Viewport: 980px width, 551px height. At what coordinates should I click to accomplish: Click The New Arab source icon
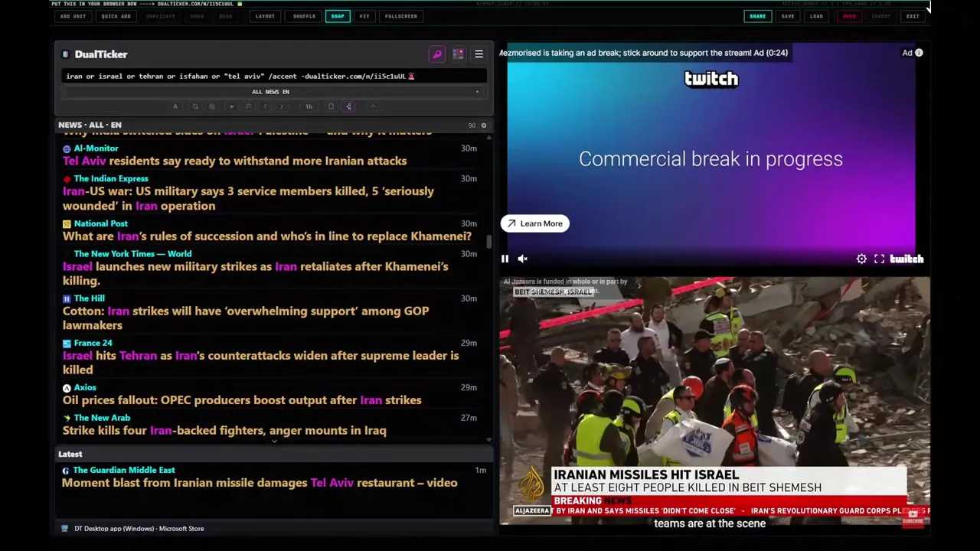(x=67, y=418)
